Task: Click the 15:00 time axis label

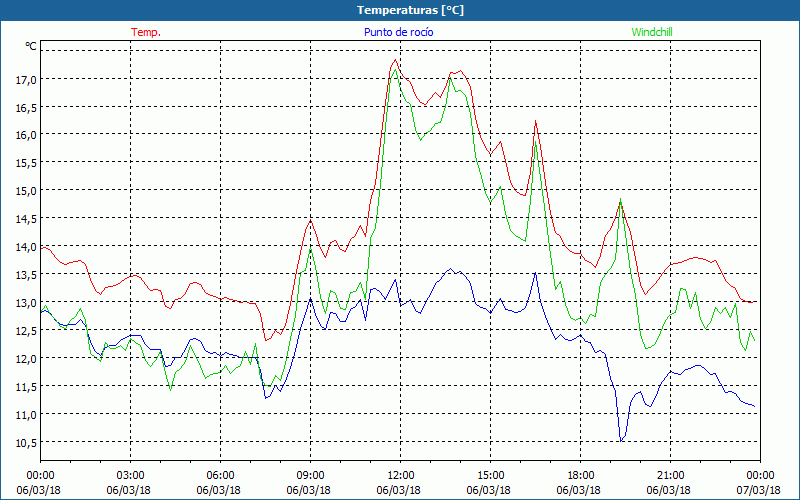Action: (490, 476)
